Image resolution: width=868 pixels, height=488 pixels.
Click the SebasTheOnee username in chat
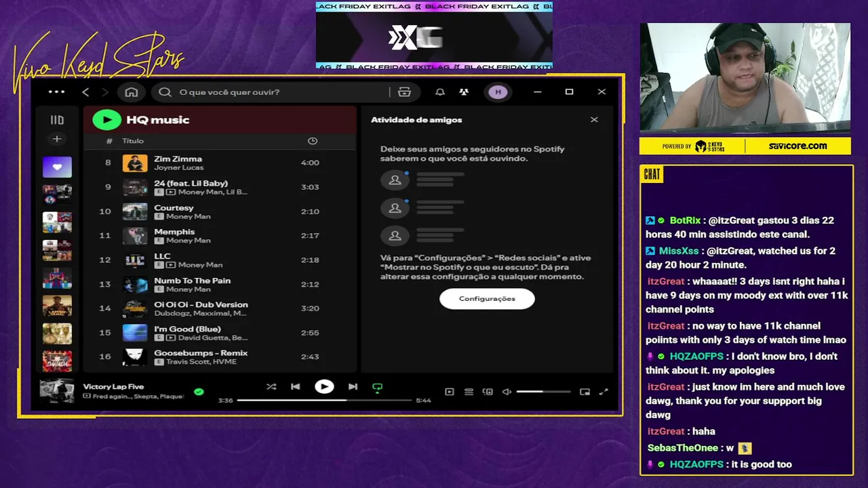pyautogui.click(x=682, y=448)
